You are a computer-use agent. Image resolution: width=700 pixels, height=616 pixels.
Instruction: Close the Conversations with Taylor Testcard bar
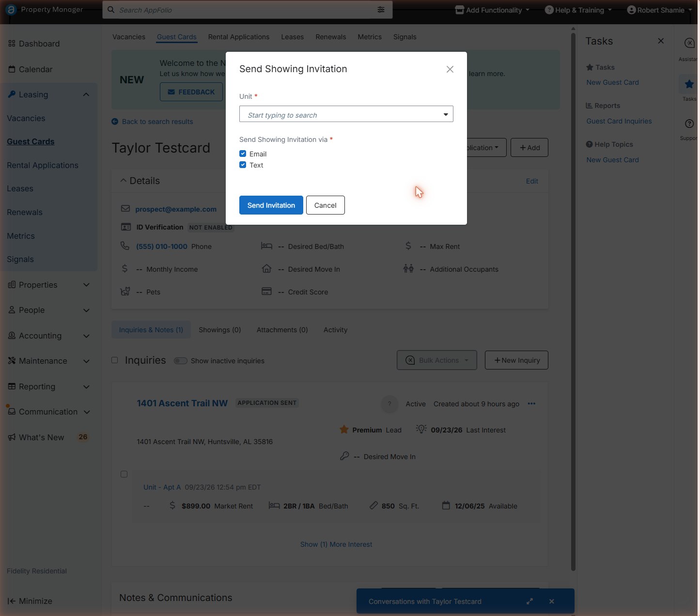coord(551,601)
